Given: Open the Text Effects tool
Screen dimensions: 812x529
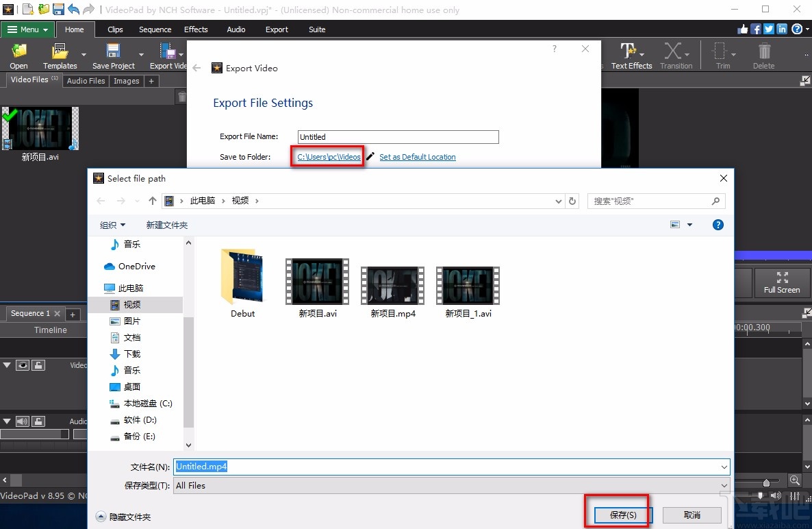Looking at the screenshot, I should pos(631,56).
